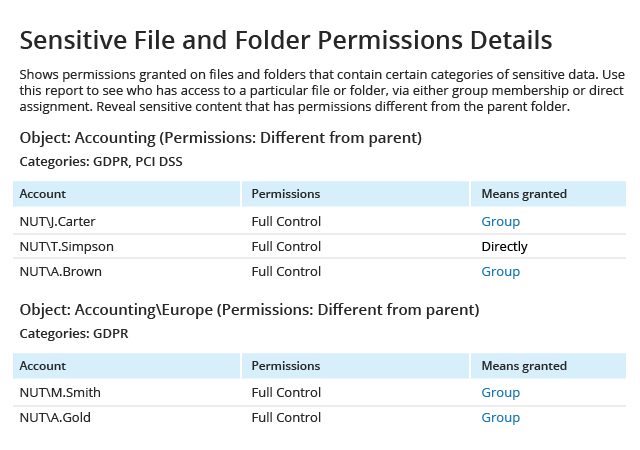Click Account column header in Accounting\Europe table
640x450 pixels.
(x=127, y=366)
